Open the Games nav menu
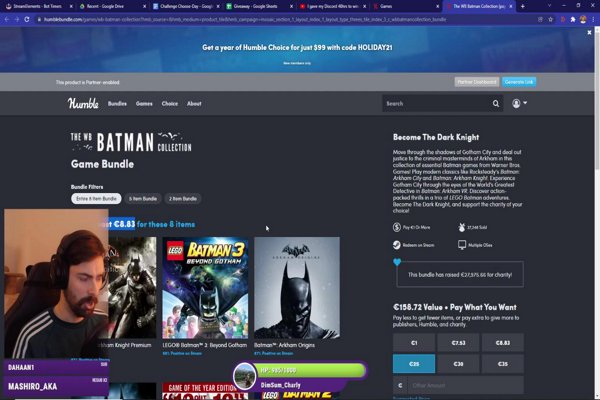This screenshot has height=400, width=600. 144,103
